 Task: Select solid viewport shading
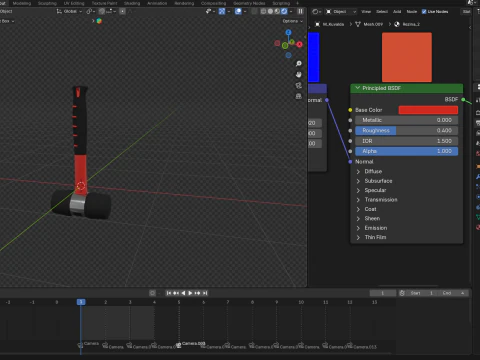pos(270,11)
